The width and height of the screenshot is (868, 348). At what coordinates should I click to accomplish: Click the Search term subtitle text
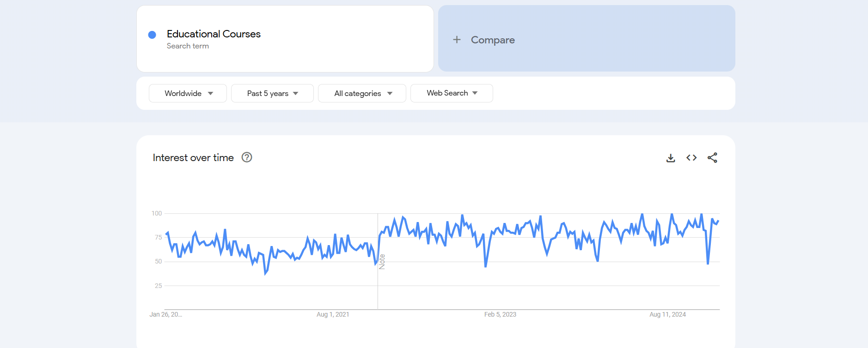click(188, 46)
